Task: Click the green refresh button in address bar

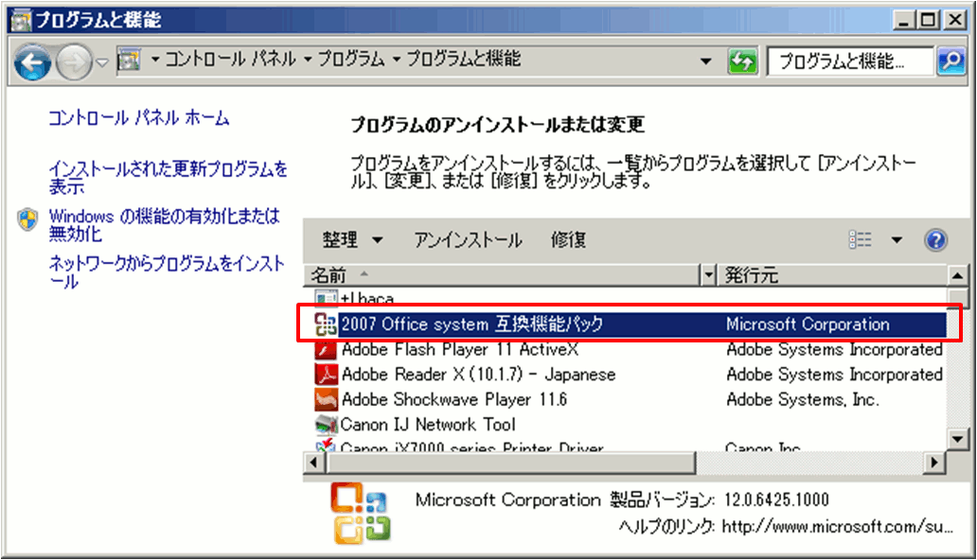Action: click(742, 61)
